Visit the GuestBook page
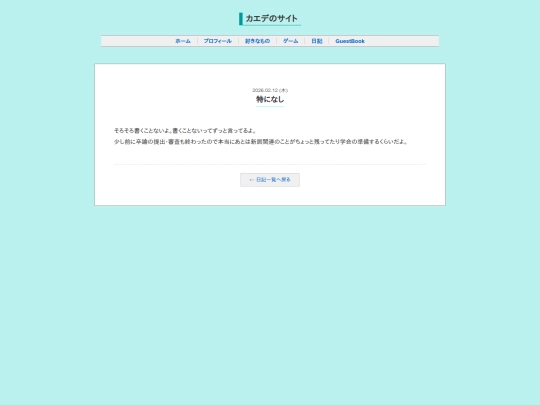The width and height of the screenshot is (540, 405). click(350, 41)
